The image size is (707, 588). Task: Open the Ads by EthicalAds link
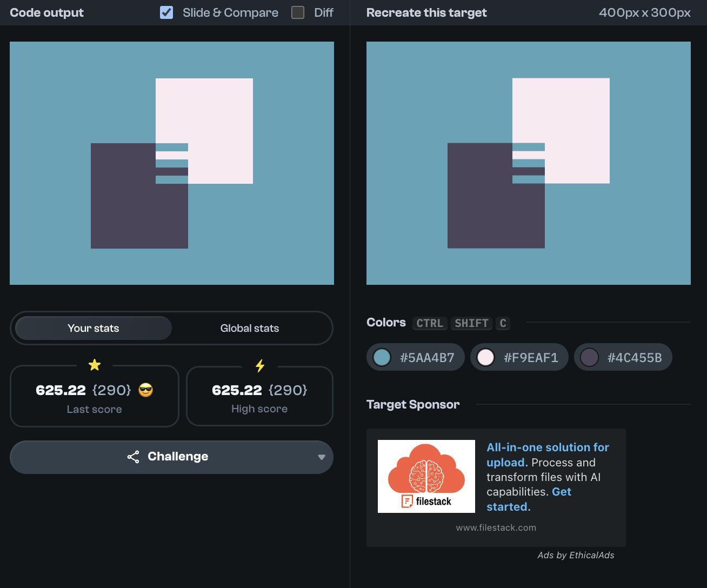tap(576, 555)
